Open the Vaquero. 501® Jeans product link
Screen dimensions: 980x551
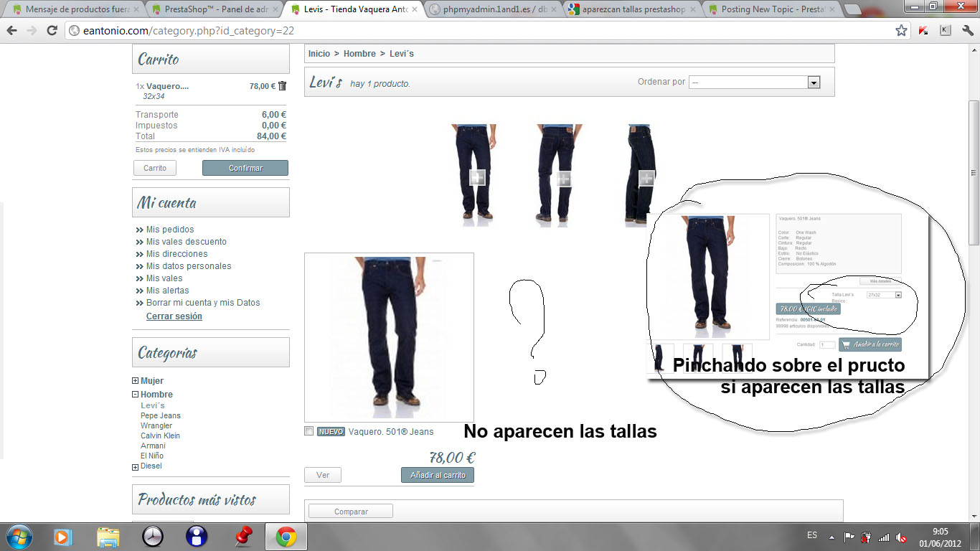click(x=391, y=432)
